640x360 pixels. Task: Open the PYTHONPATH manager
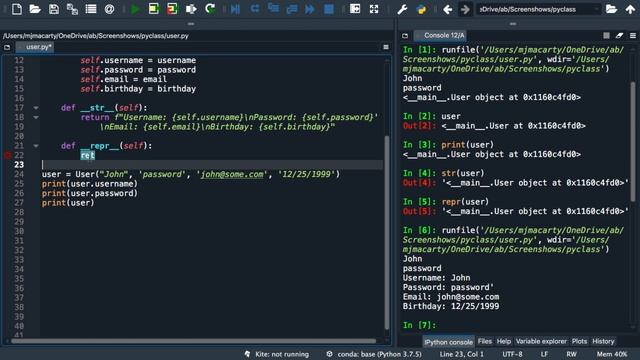(421, 9)
